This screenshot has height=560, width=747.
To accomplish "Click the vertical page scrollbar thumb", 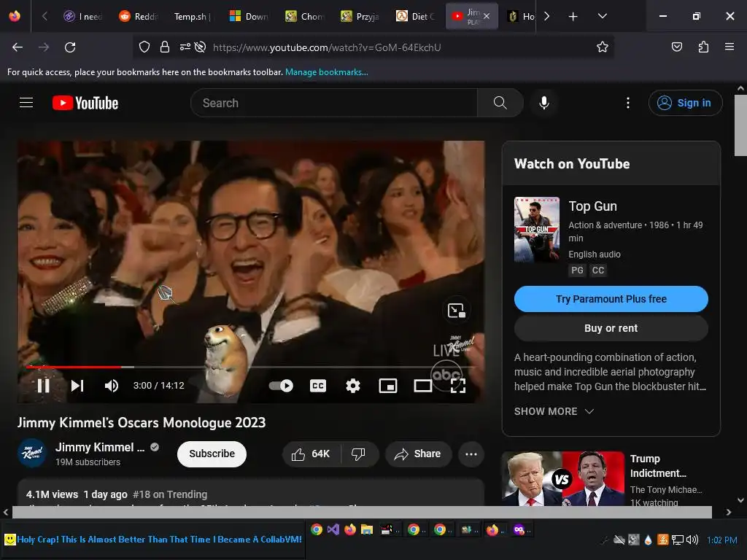I will pos(740,125).
